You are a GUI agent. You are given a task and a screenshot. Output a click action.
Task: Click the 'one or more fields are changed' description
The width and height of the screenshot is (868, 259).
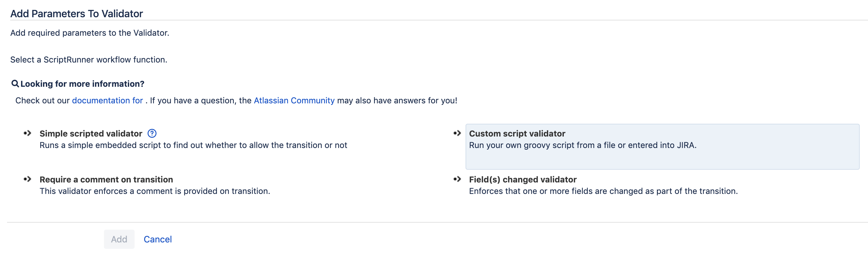[603, 191]
